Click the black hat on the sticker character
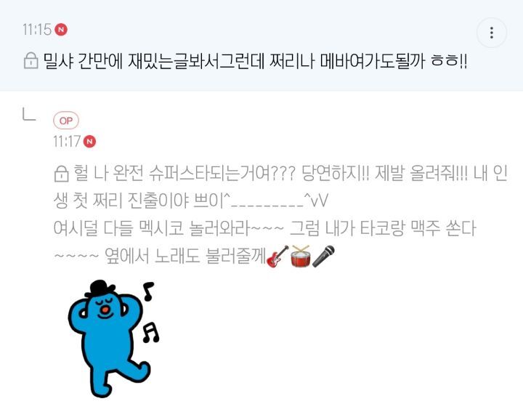The width and height of the screenshot is (523, 420). point(102,288)
